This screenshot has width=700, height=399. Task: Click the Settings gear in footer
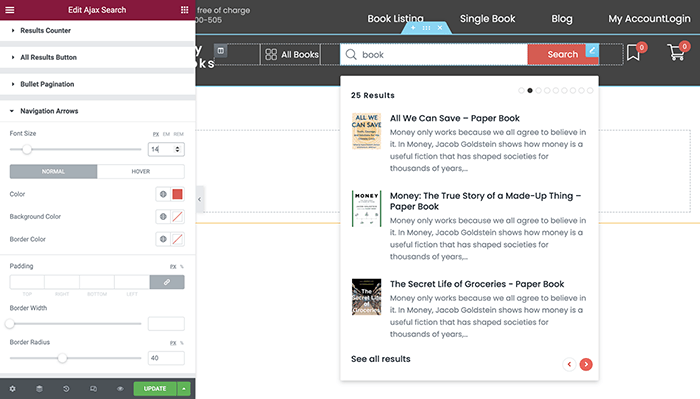pyautogui.click(x=12, y=389)
